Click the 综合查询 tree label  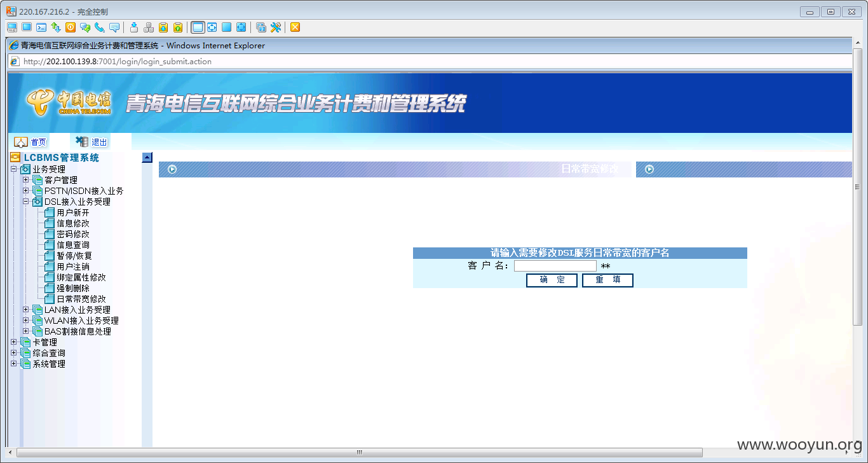(49, 353)
